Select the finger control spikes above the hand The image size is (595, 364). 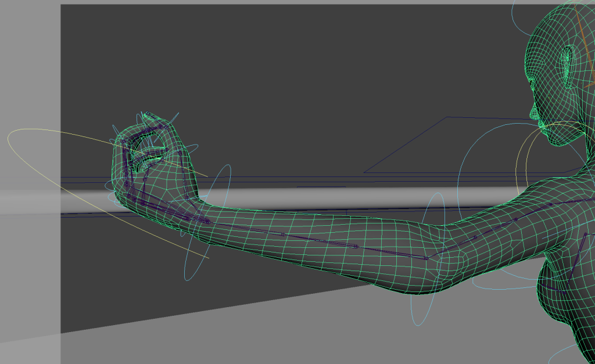tap(175, 118)
